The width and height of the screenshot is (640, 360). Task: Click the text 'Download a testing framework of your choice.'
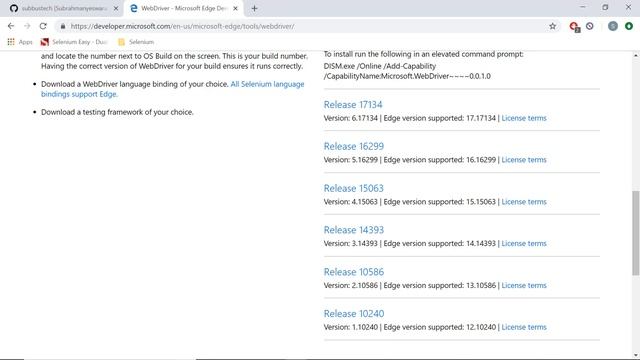pos(117,112)
